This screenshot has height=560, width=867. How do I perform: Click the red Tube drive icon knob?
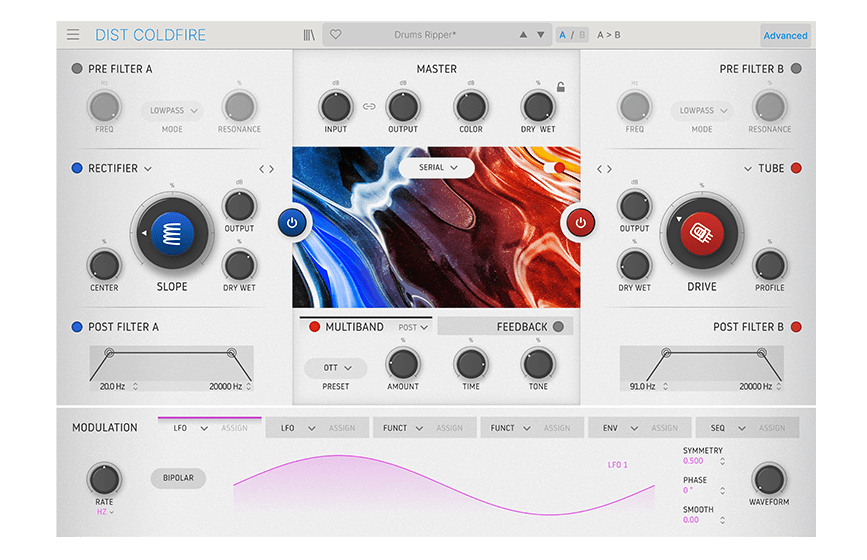coord(701,233)
